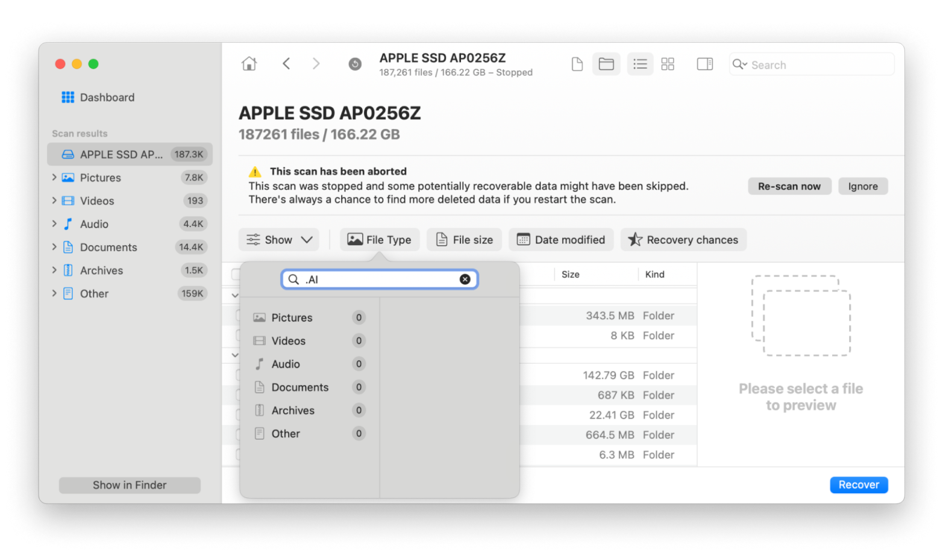Click the warning triangle icon
This screenshot has height=560, width=940.
255,172
